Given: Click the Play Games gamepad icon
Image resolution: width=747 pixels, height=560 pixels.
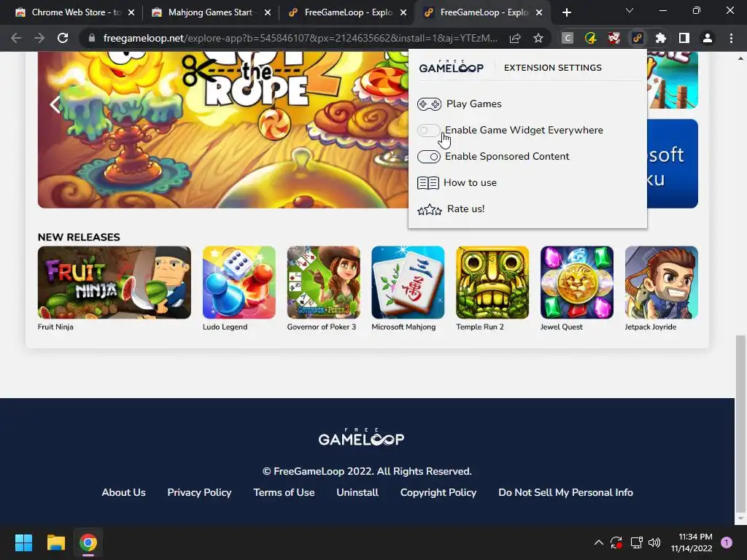Looking at the screenshot, I should [x=429, y=104].
